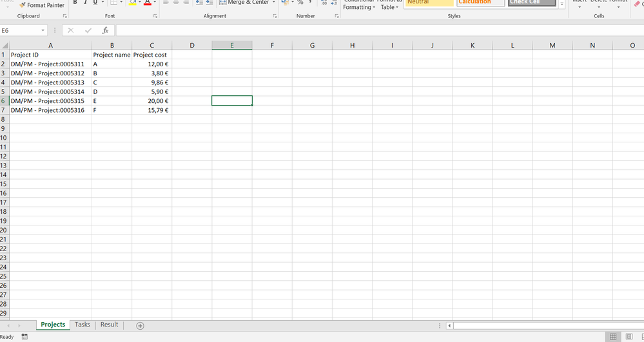Image resolution: width=644 pixels, height=342 pixels.
Task: Apply percent style to the cell
Action: click(x=300, y=2)
